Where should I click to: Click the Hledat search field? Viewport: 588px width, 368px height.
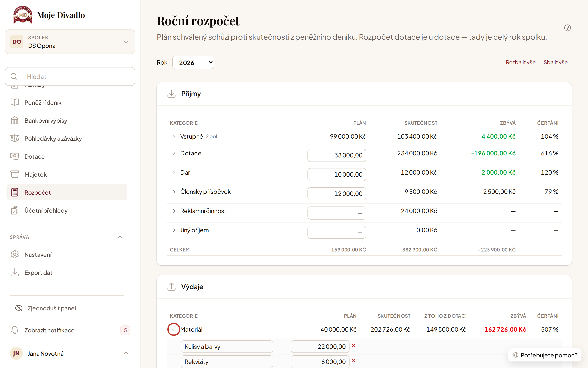70,76
